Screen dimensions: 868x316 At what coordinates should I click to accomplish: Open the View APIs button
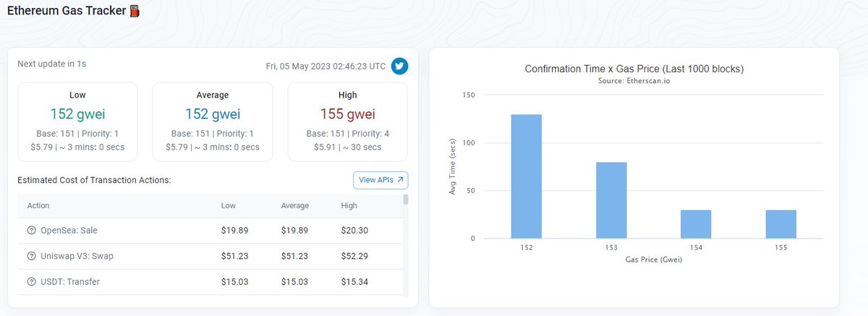click(x=380, y=180)
